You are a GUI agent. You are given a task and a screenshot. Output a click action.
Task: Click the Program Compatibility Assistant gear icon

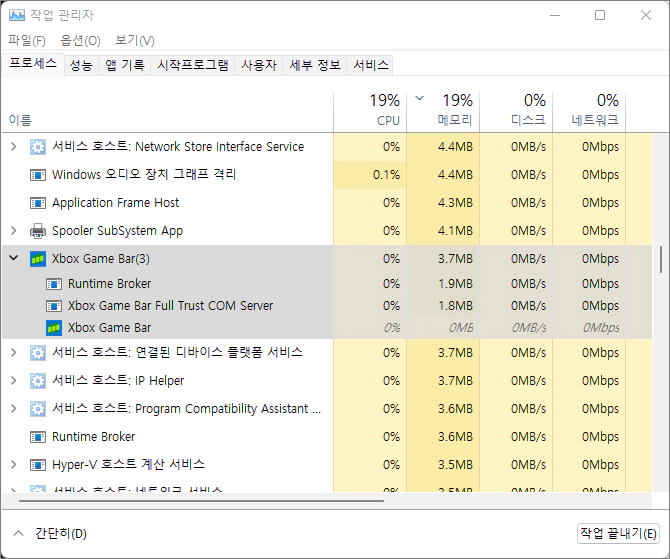click(x=38, y=409)
